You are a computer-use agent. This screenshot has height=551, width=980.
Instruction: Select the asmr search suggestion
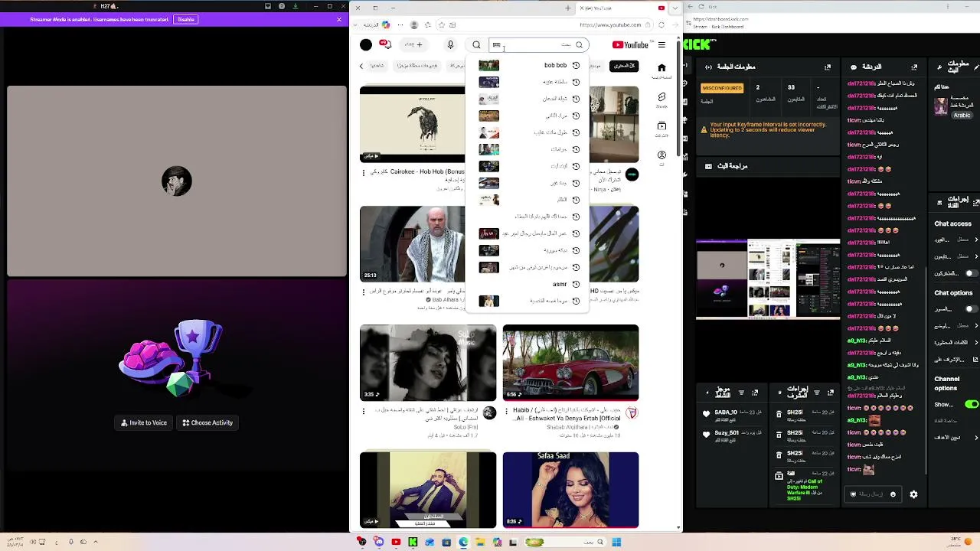point(528,284)
